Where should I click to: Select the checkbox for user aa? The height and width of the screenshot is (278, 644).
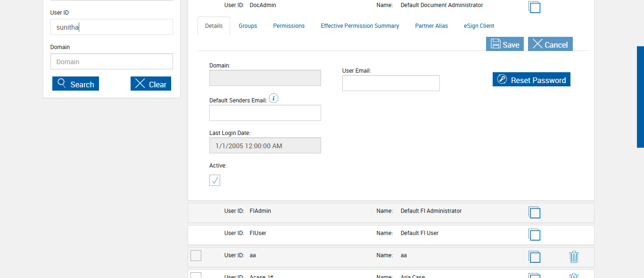click(x=196, y=255)
